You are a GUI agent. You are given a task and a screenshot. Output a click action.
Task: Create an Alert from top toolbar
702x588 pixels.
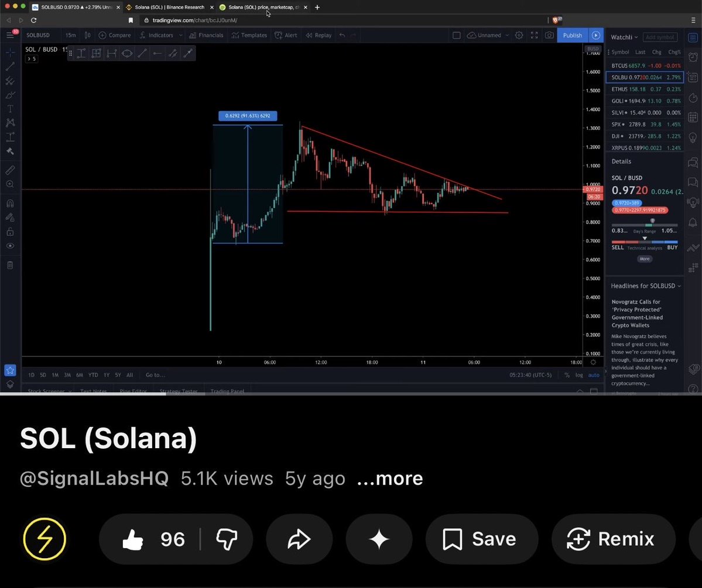[286, 35]
